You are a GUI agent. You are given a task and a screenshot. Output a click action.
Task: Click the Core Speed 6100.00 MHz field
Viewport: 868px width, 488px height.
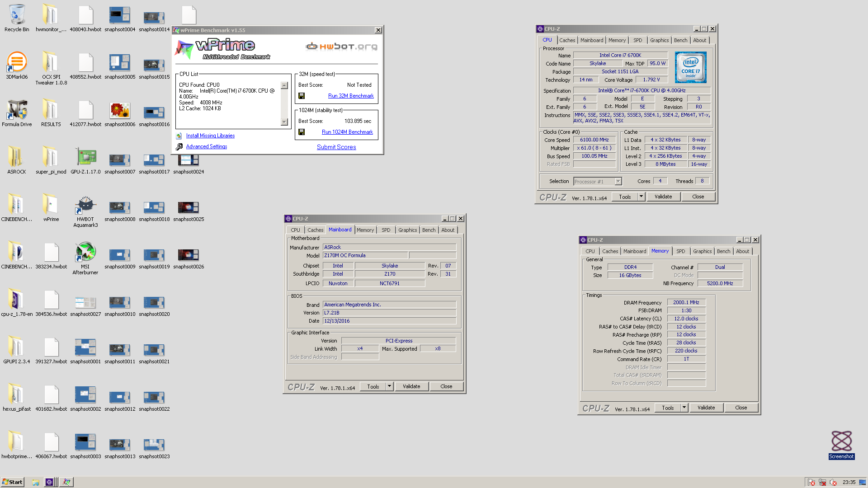(x=594, y=140)
